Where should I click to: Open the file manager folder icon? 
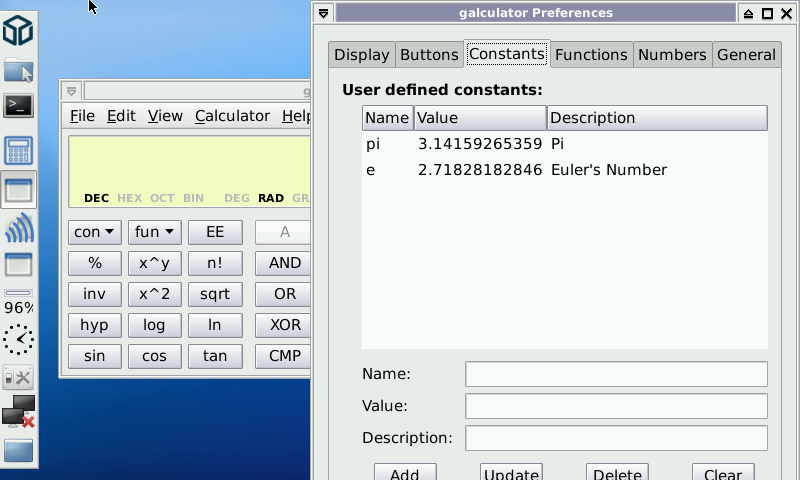coord(18,69)
